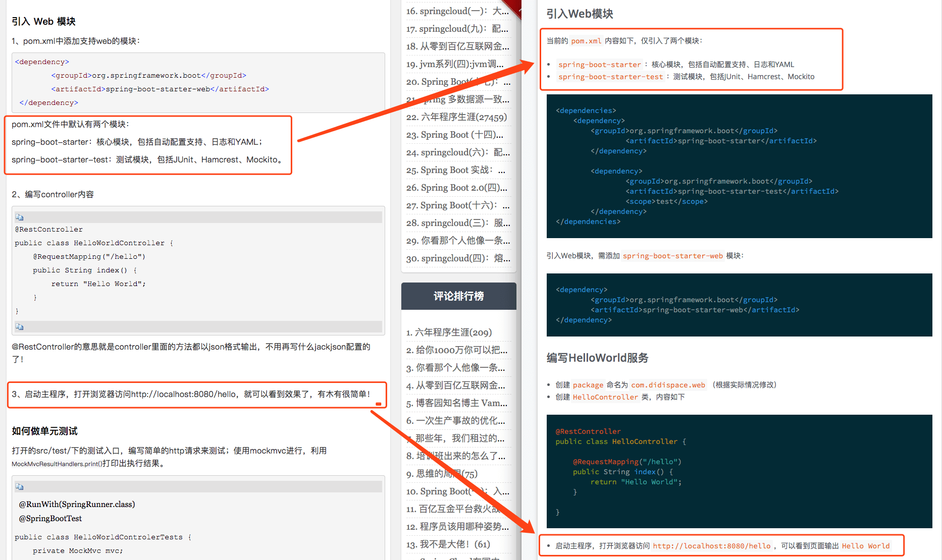This screenshot has height=560, width=942.
Task: Click the inline code HelloController in the bullet
Action: point(605,397)
